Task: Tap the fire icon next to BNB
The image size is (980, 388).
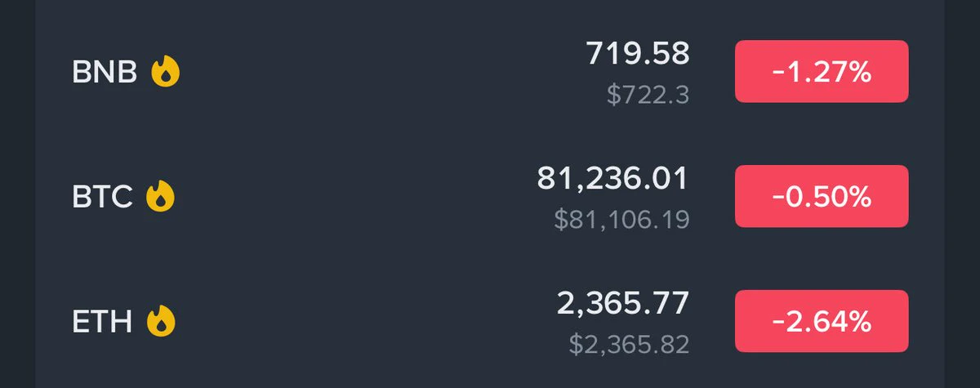Action: pos(165,73)
